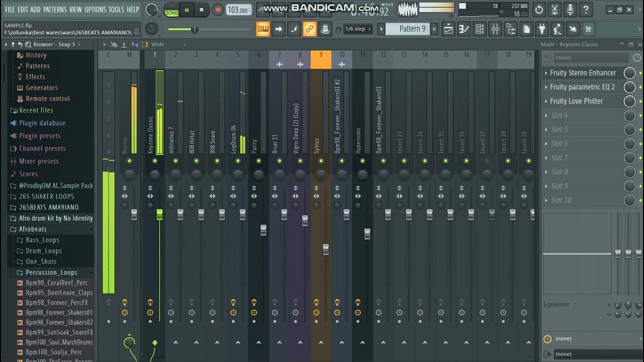
Task: Toggle the Browser view icon in toolbar
Action: click(511, 29)
